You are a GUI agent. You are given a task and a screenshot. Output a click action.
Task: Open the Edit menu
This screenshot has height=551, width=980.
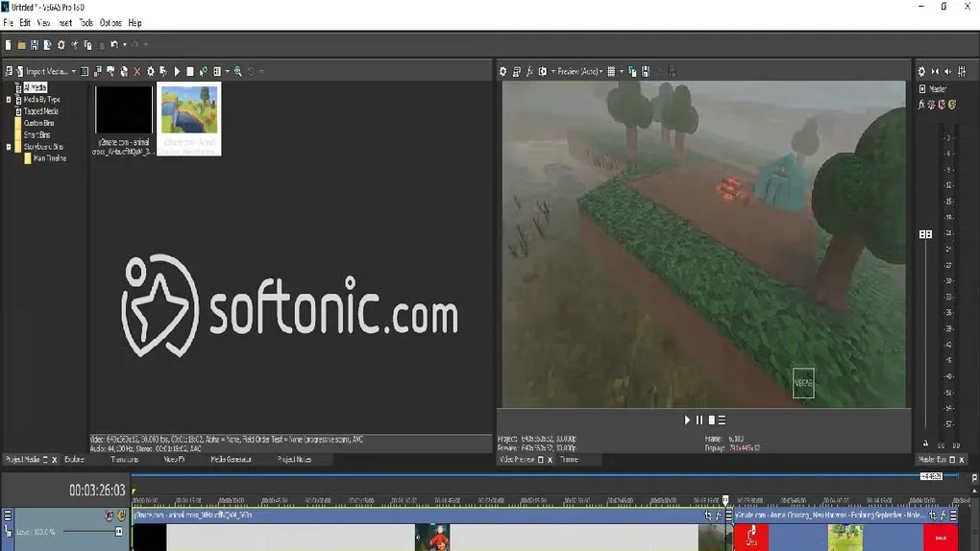tap(25, 23)
